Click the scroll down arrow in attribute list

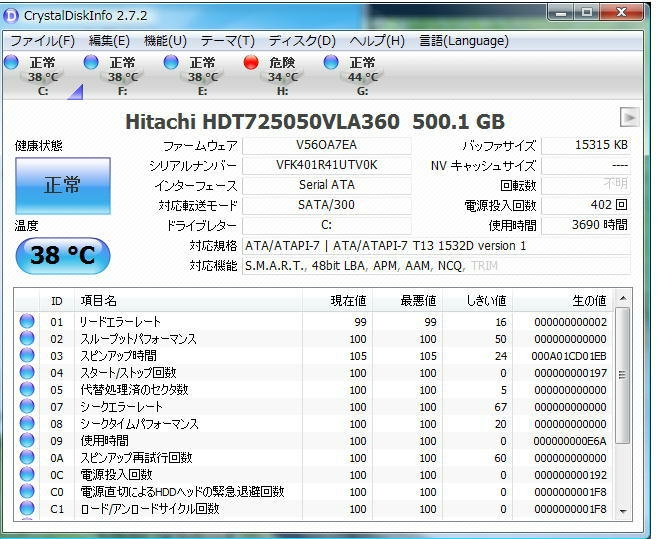click(624, 511)
